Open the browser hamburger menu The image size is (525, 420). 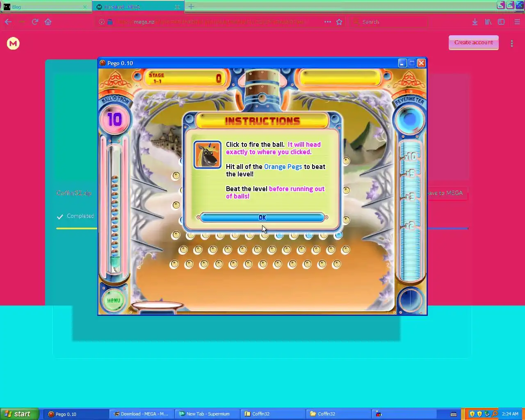click(517, 22)
